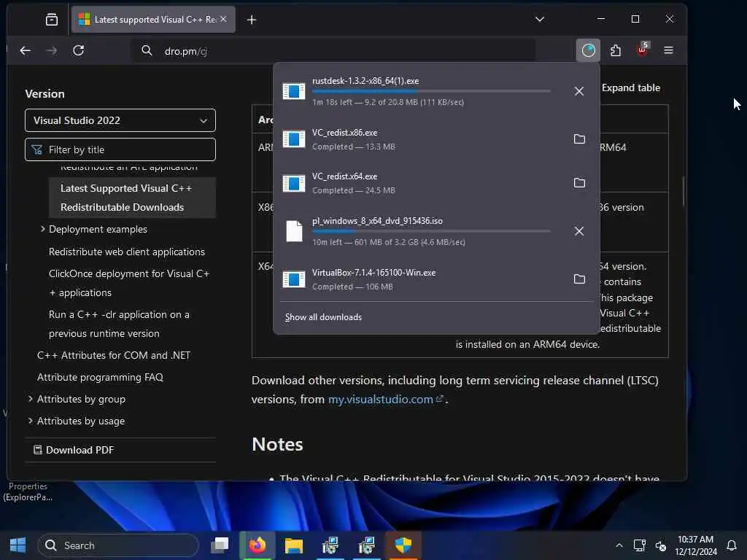Close the Latest supported Visual C++ tab

coord(223,19)
